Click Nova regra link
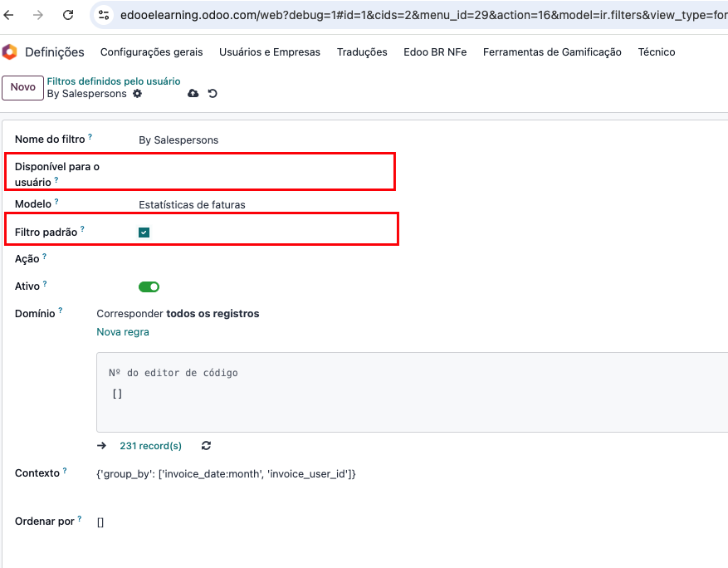 pos(123,331)
